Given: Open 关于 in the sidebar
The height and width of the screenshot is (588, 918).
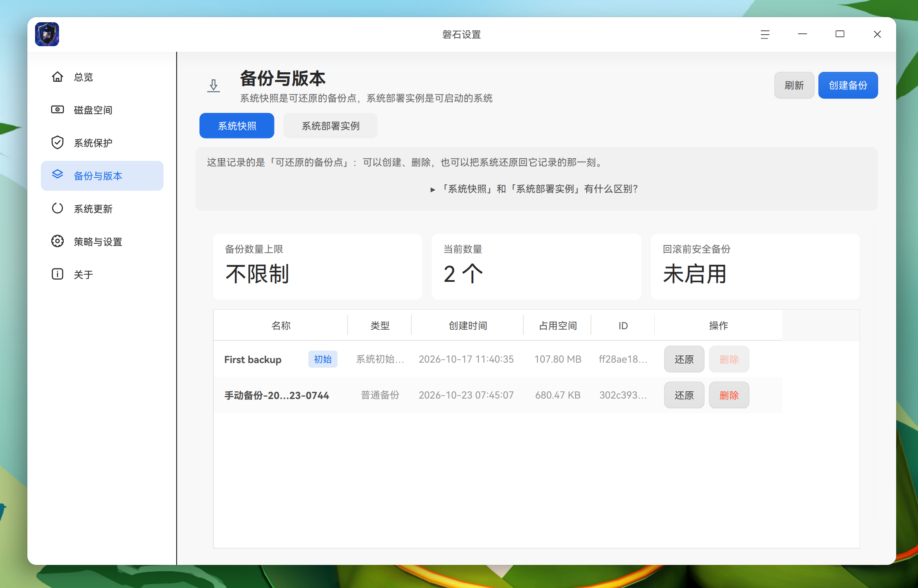Looking at the screenshot, I should 102,275.
